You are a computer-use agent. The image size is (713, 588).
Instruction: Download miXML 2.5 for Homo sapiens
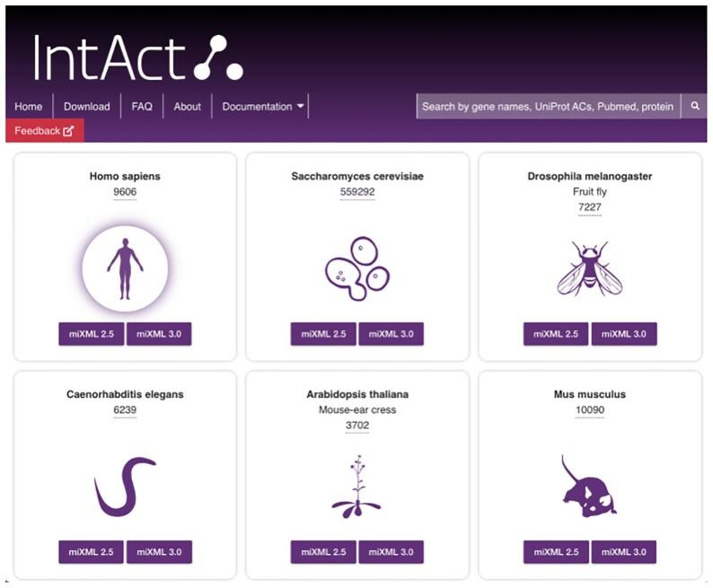(92, 334)
